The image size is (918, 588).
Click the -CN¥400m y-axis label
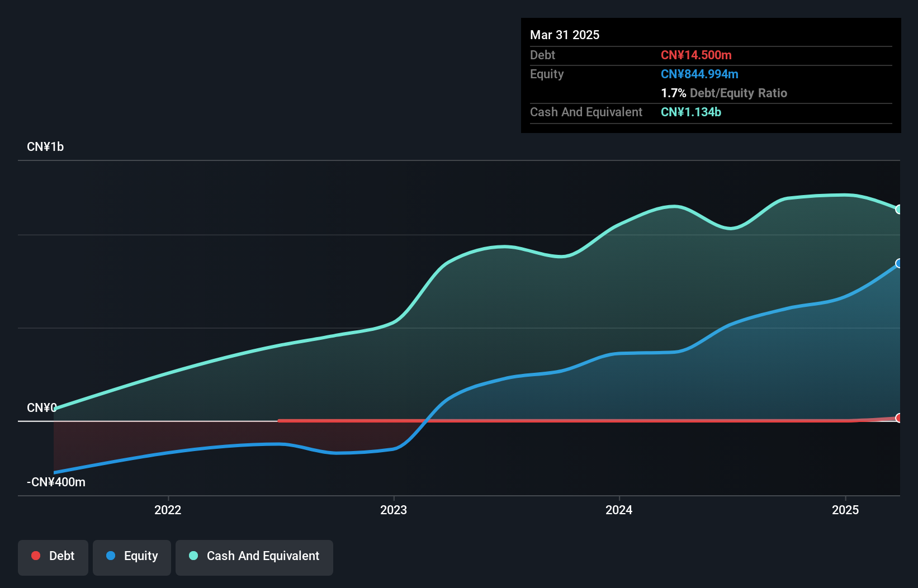pos(56,482)
